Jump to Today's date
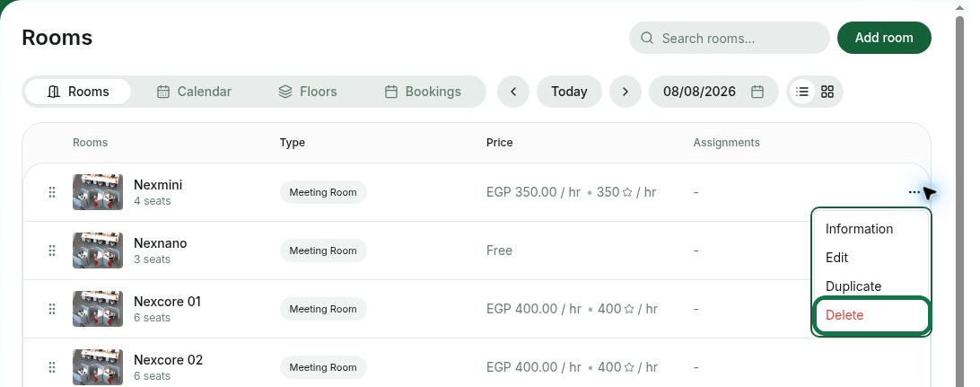This screenshot has height=387, width=980. coord(569,92)
